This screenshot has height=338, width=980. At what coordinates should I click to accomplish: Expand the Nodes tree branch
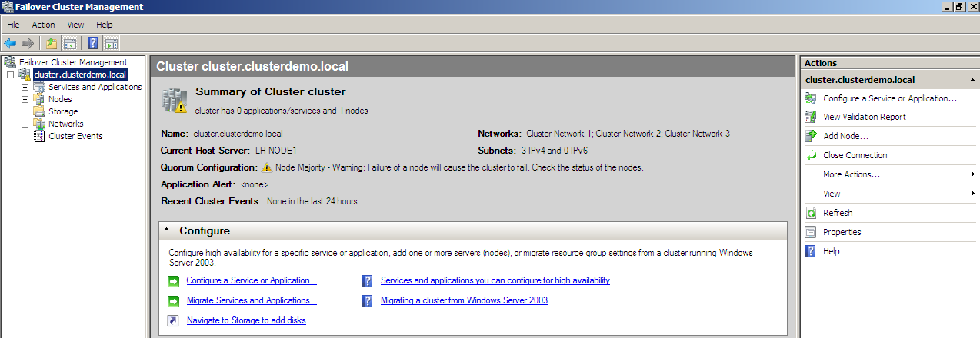[x=25, y=99]
